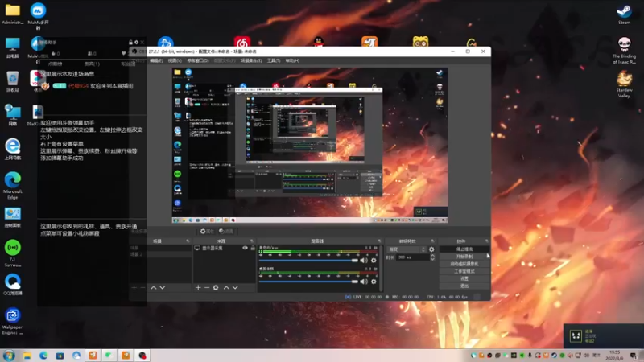Select 场景 2 in scenes list
The image size is (644, 362).
pos(159,254)
